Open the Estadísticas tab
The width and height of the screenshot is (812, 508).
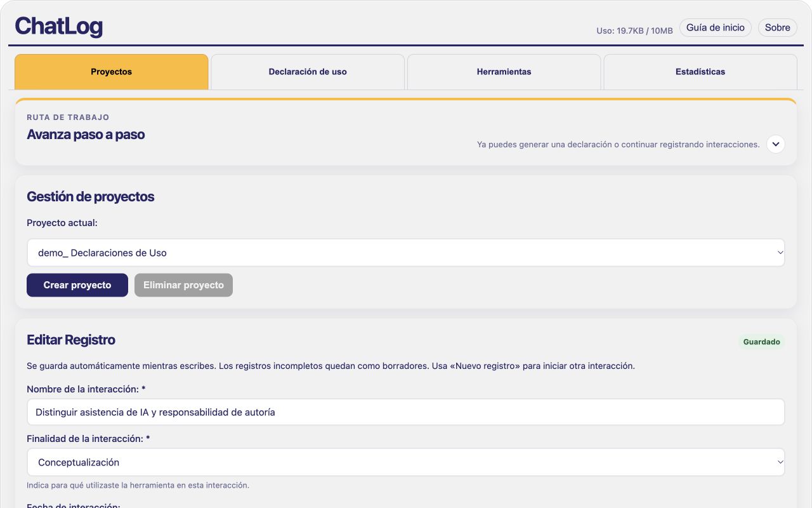click(x=700, y=72)
